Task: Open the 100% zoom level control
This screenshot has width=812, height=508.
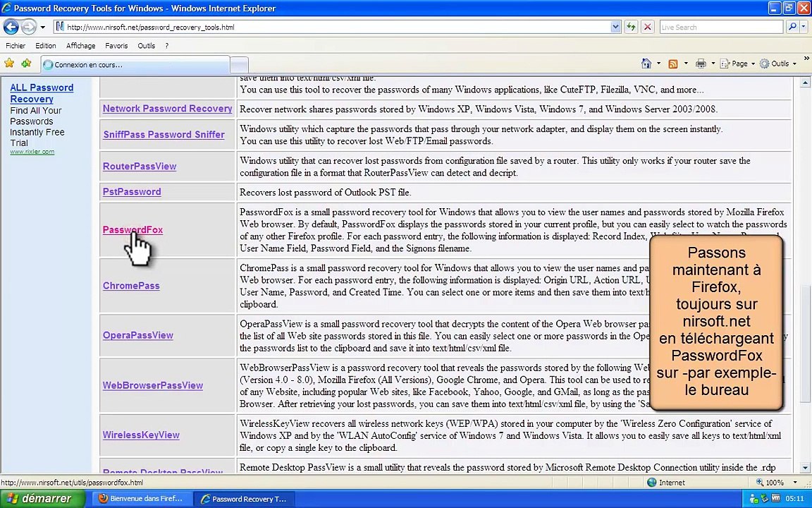Action: [x=776, y=483]
